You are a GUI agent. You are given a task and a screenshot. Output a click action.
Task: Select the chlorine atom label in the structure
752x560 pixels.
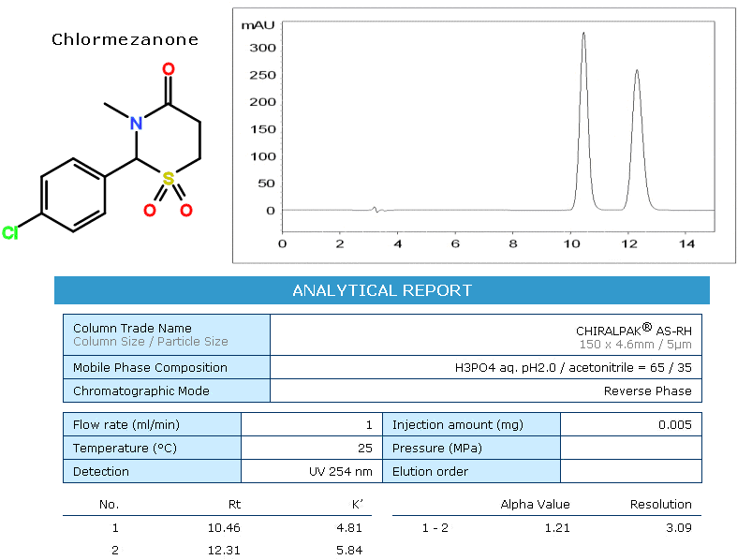point(10,233)
